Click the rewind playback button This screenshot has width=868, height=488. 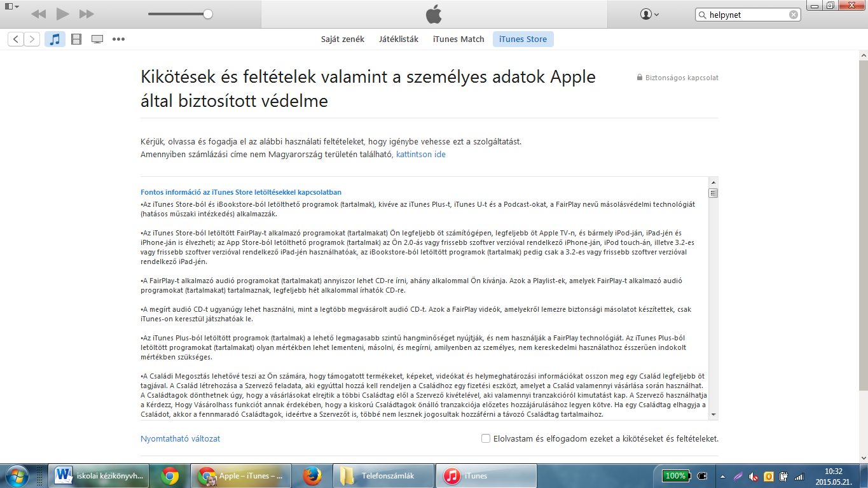[x=38, y=14]
